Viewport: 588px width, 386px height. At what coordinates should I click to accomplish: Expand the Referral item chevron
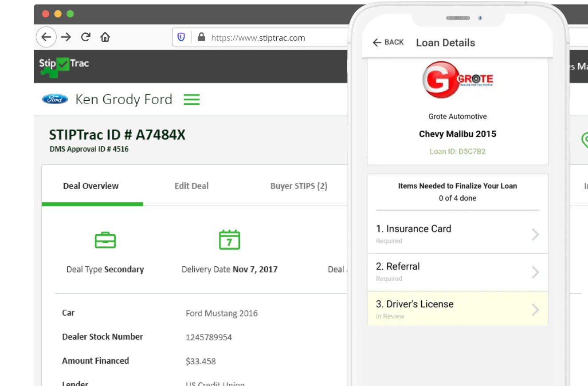point(535,272)
